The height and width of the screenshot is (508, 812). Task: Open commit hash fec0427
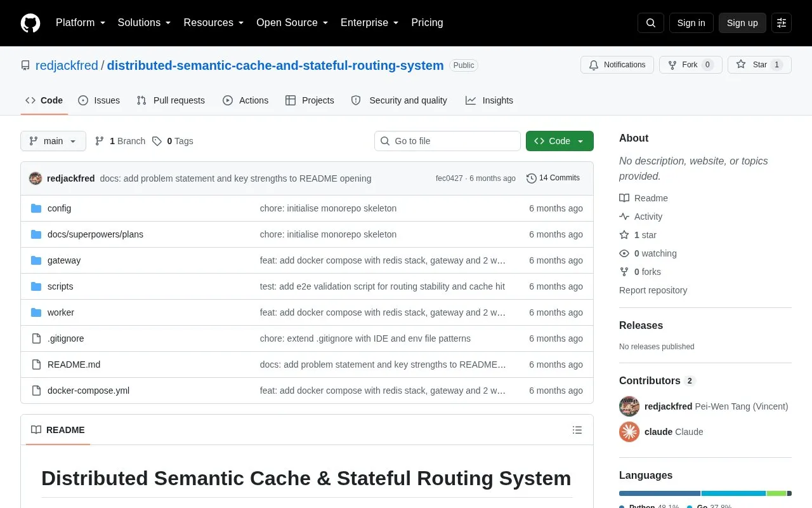pos(449,178)
